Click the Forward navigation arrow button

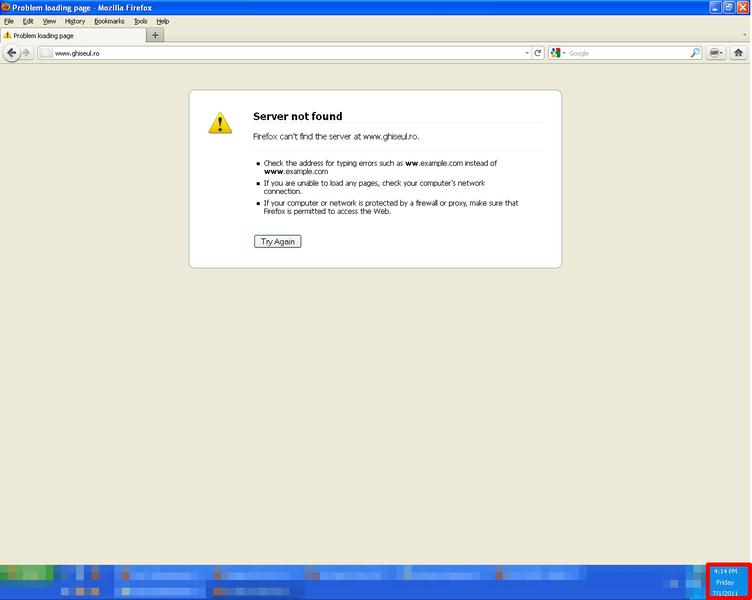click(x=26, y=53)
